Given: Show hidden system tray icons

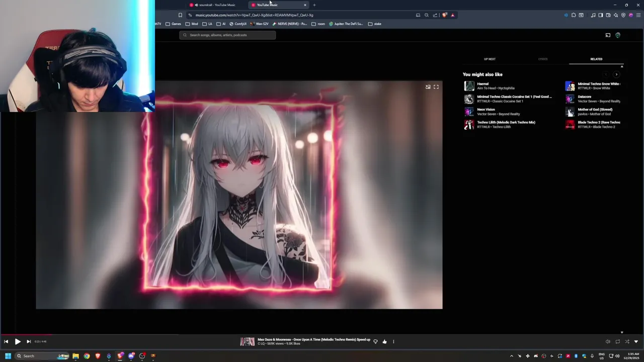Looking at the screenshot, I should pos(512,356).
